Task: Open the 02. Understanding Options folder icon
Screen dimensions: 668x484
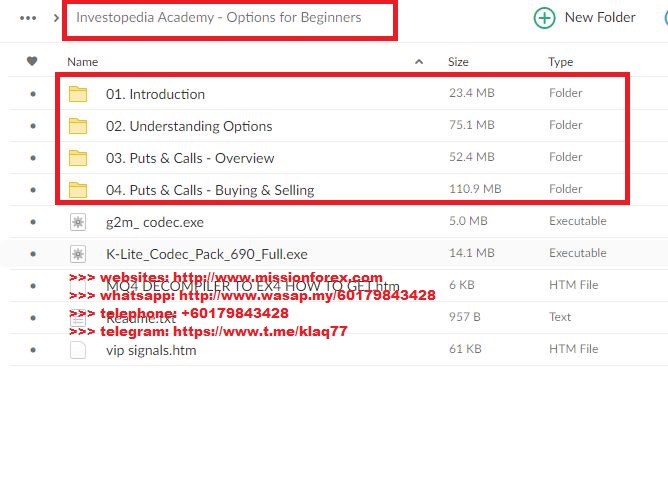Action: coord(78,126)
